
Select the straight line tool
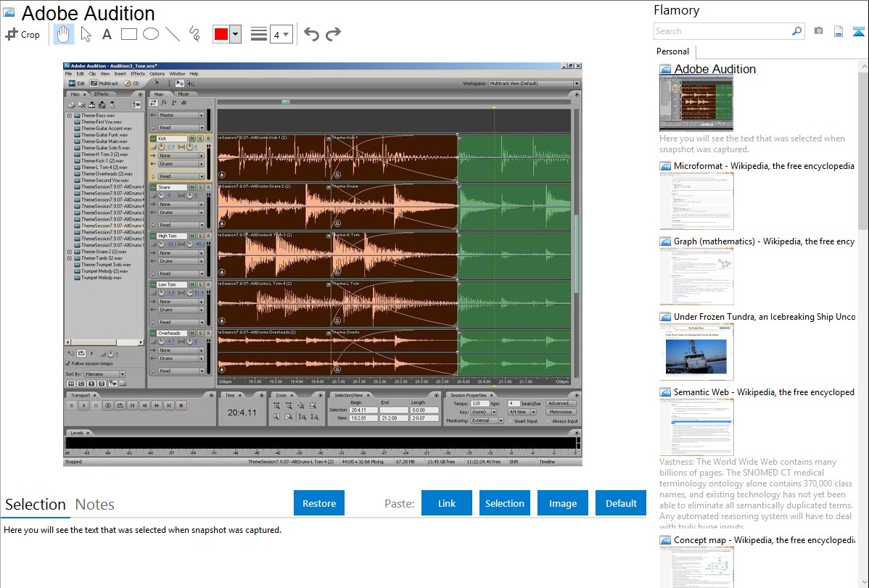click(x=173, y=34)
